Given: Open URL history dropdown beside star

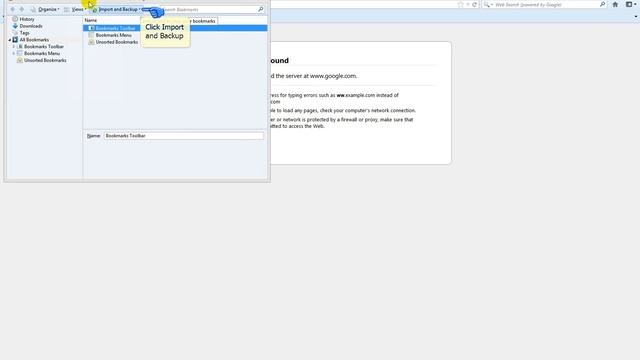Looking at the screenshot, I should point(468,4).
